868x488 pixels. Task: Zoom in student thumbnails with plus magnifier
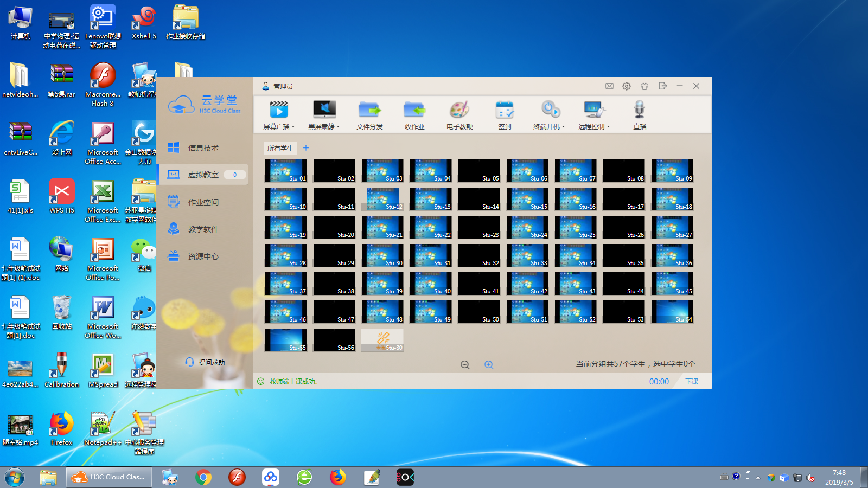tap(489, 365)
